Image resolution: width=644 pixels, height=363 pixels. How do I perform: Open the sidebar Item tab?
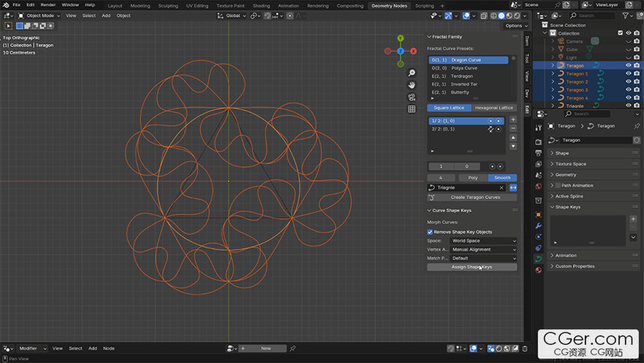click(x=528, y=41)
